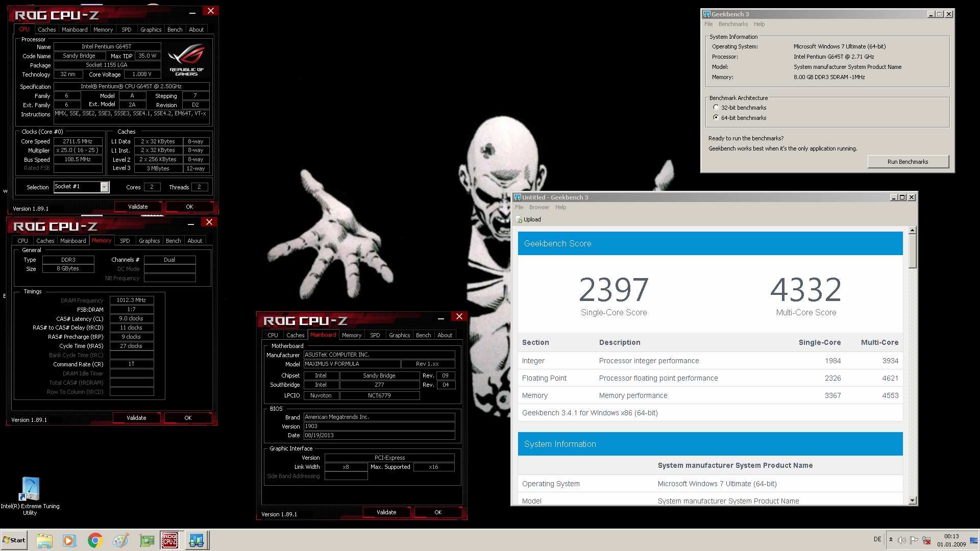This screenshot has height=551, width=980.
Task: Click scroll down arrow in Geekbench results
Action: [913, 501]
